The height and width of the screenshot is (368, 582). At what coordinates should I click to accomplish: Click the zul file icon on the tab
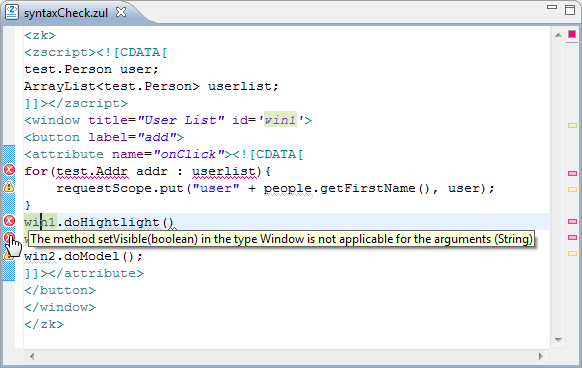[x=12, y=12]
